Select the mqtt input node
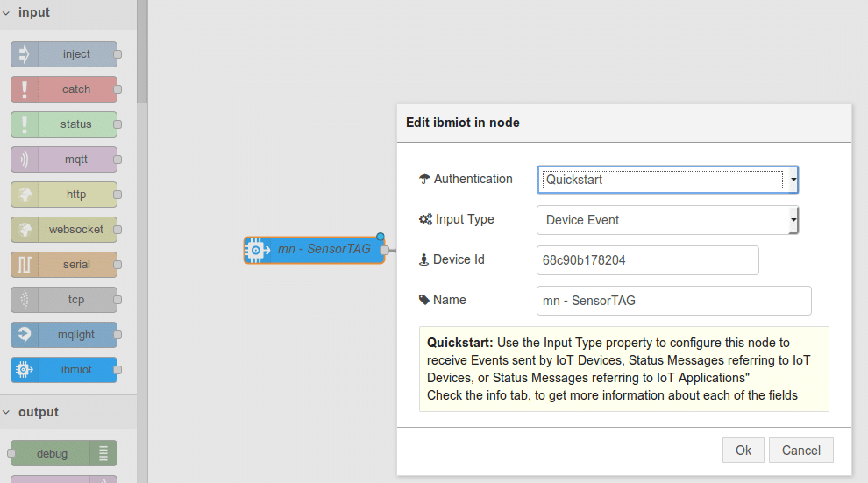The width and height of the screenshot is (868, 483). (64, 160)
